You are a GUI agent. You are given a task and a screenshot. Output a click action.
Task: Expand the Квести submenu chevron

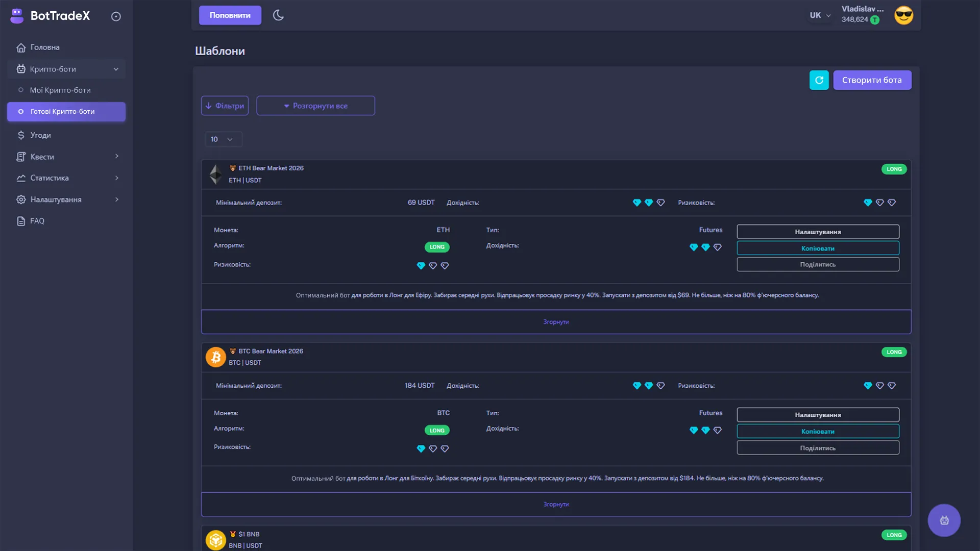click(x=116, y=157)
